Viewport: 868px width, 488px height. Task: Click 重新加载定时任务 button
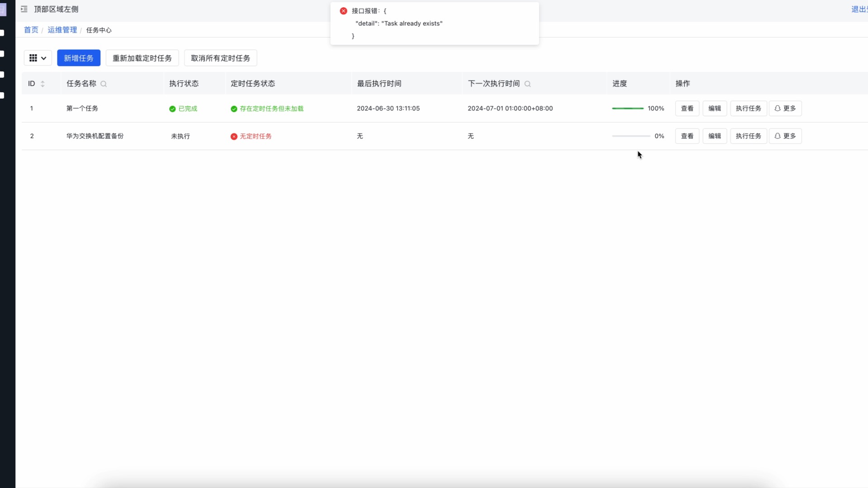[x=142, y=58]
